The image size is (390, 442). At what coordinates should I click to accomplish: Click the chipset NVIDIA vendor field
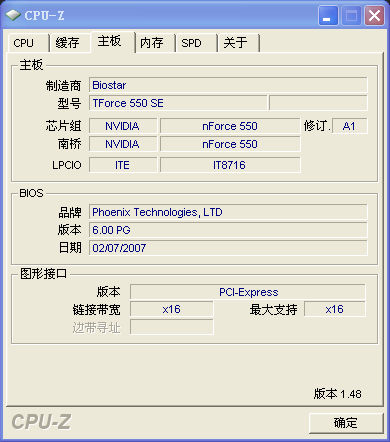pos(123,126)
